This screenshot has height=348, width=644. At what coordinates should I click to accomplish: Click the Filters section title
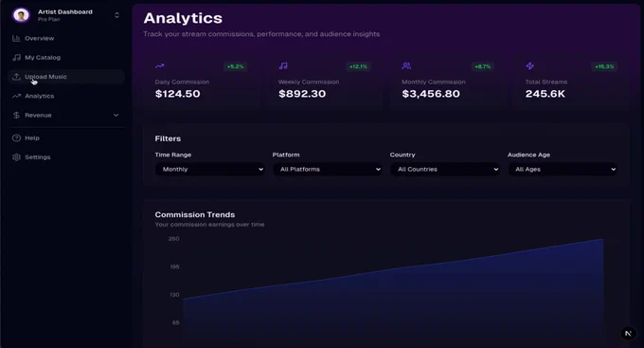168,138
